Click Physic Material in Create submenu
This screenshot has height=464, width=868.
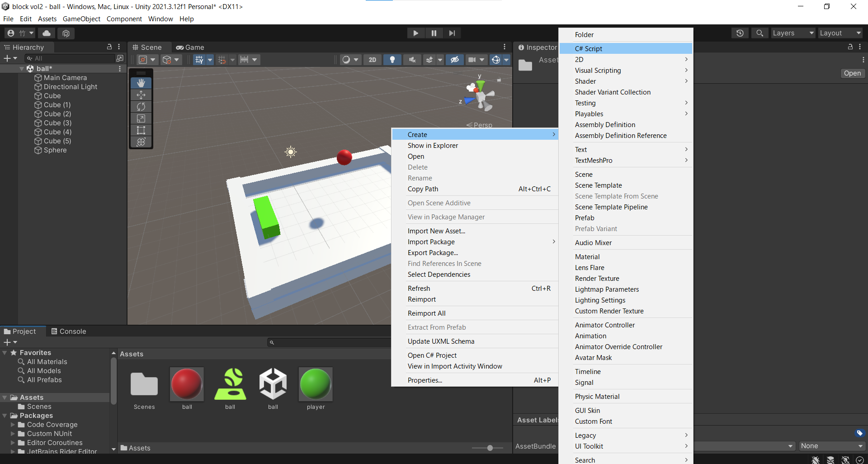[626, 397]
